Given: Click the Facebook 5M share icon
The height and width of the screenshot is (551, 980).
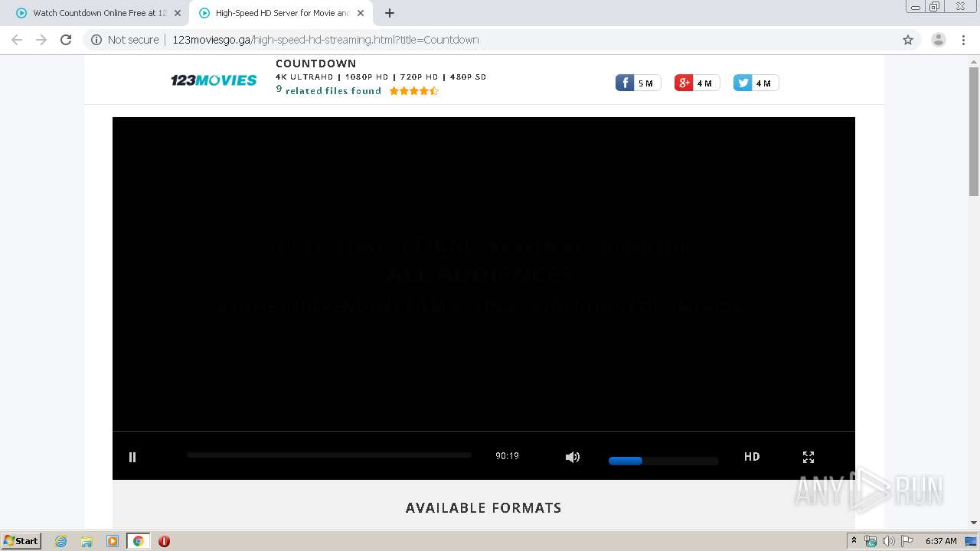Looking at the screenshot, I should pyautogui.click(x=638, y=83).
